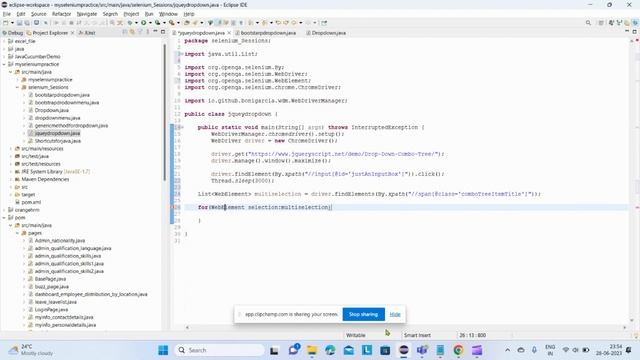Click Smart Insert in status bar
The width and height of the screenshot is (640, 360).
[x=417, y=335]
